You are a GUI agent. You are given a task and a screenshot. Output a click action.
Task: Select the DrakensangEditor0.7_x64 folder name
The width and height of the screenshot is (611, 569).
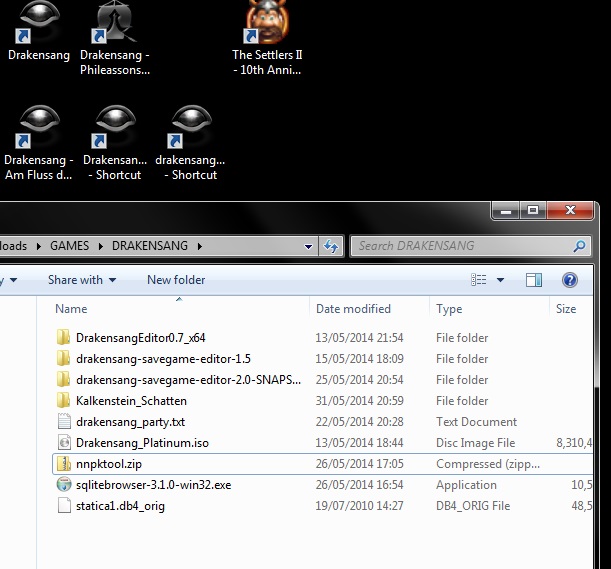click(x=141, y=338)
